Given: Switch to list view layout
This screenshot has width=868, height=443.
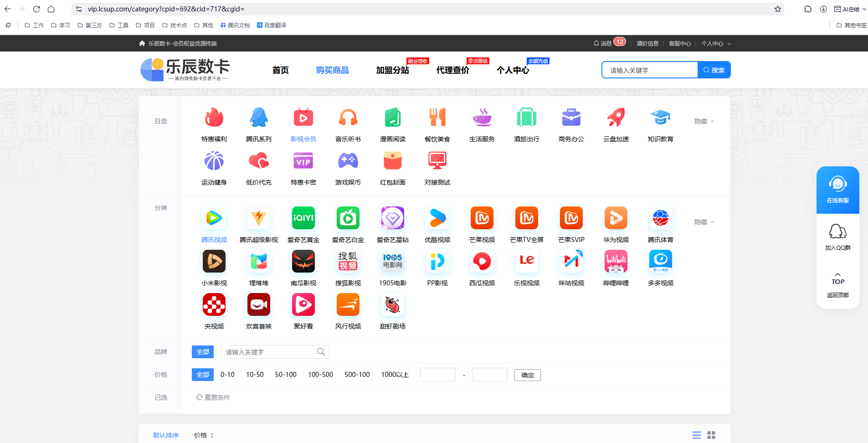Looking at the screenshot, I should 697,435.
